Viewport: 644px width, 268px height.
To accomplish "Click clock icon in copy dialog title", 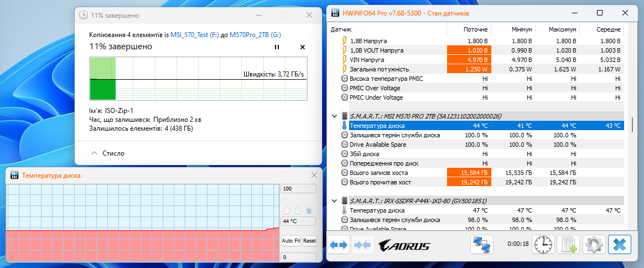I will click(83, 15).
